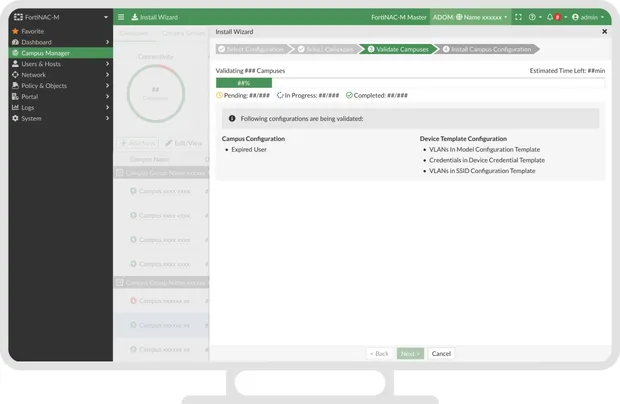620x404 pixels.
Task: Open the admin user menu
Action: [x=588, y=17]
